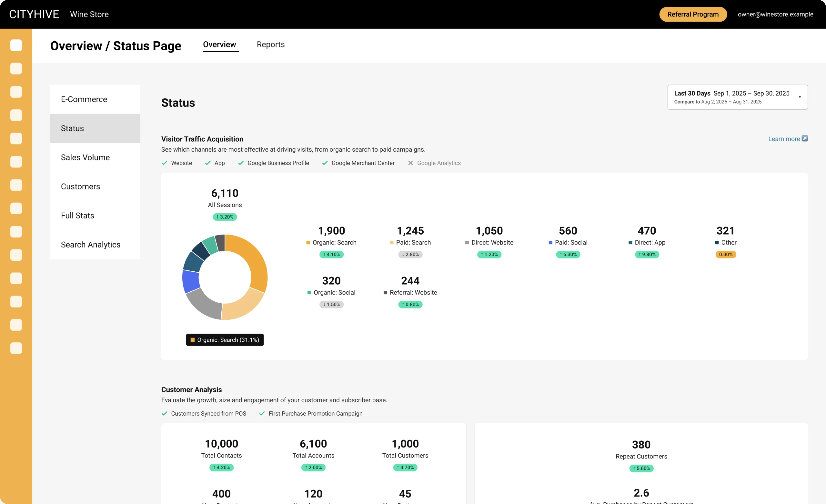The height and width of the screenshot is (504, 826).
Task: Click the 0.00% badge under Other
Action: [x=726, y=255]
